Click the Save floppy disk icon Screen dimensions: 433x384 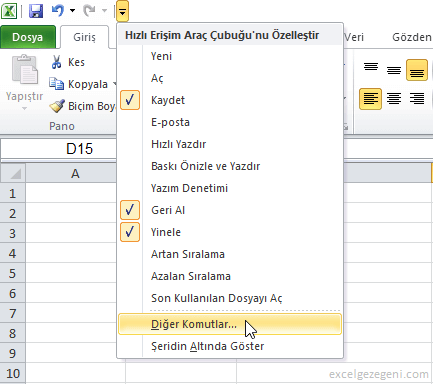click(36, 11)
